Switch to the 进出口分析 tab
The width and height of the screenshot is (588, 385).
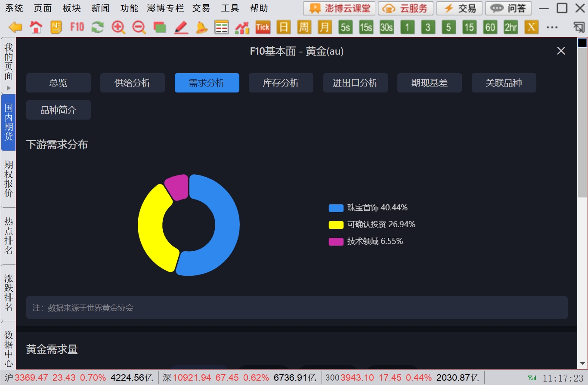(356, 83)
